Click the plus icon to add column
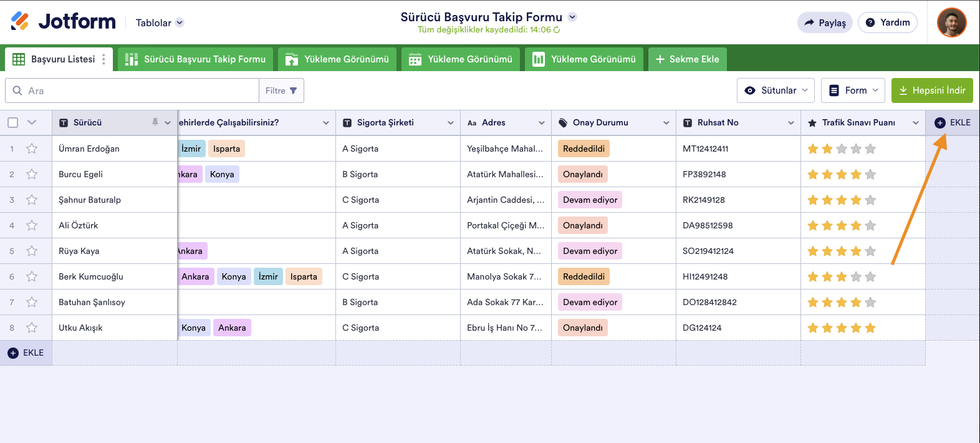 pyautogui.click(x=940, y=123)
